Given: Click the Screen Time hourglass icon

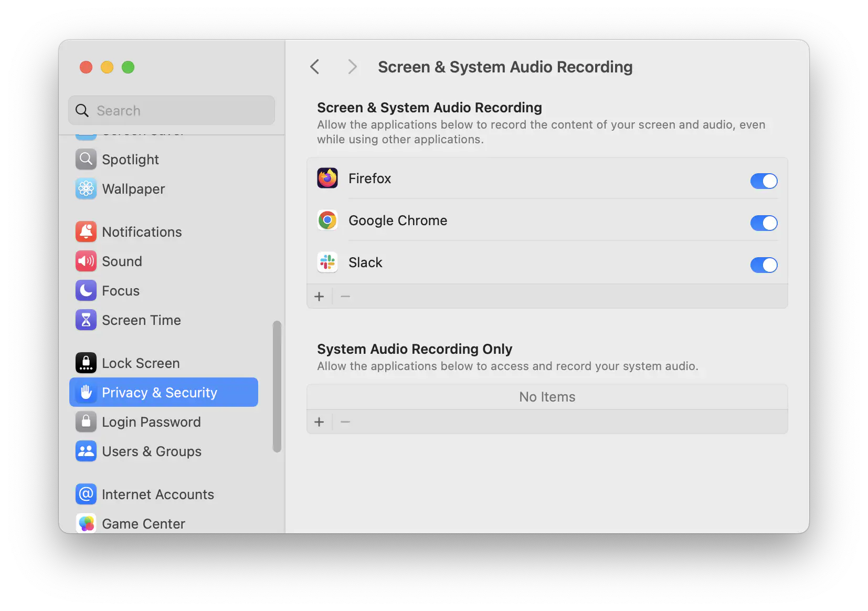Looking at the screenshot, I should click(x=86, y=320).
